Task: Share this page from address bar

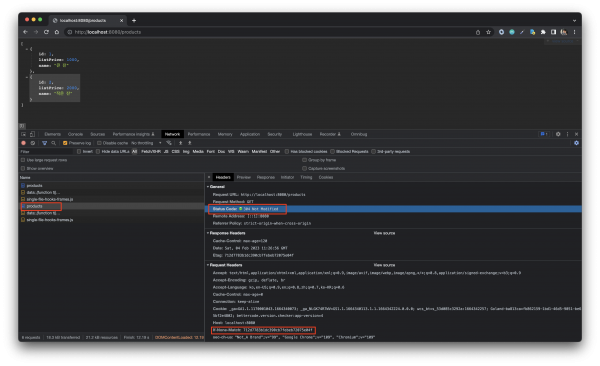Action: [x=478, y=32]
